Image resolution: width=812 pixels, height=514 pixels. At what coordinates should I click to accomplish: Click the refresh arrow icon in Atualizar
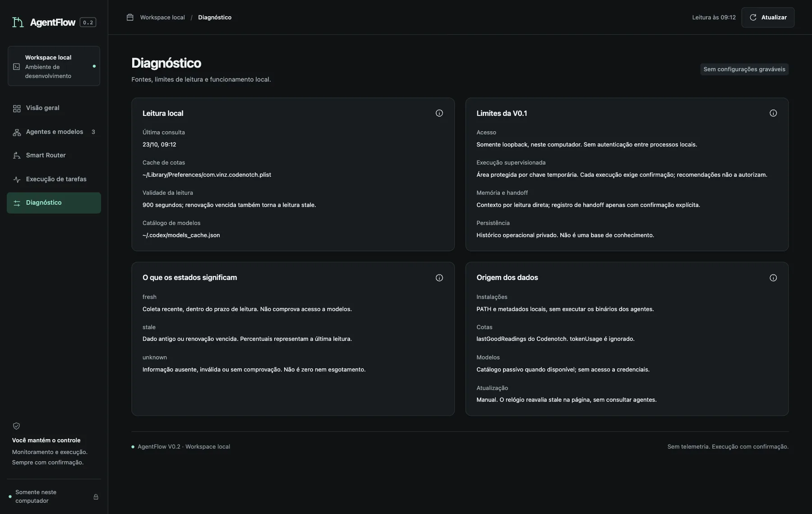coord(753,18)
